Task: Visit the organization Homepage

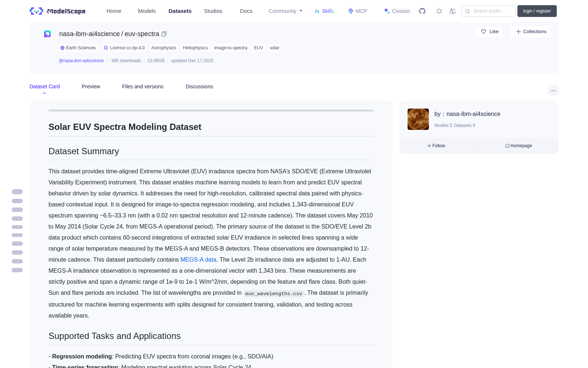Action: click(x=519, y=146)
